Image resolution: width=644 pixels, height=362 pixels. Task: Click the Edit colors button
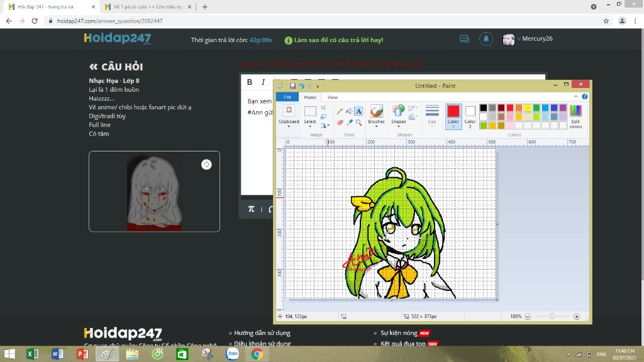(575, 117)
